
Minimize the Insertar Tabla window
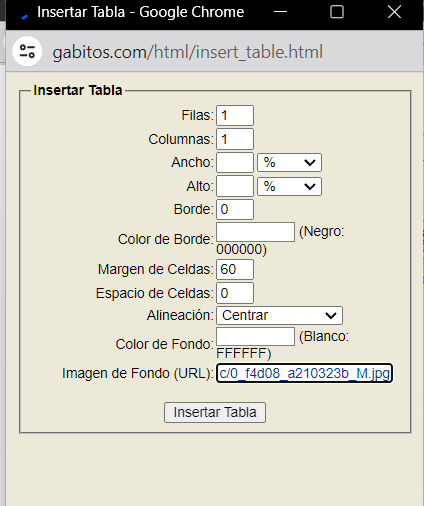tap(280, 12)
